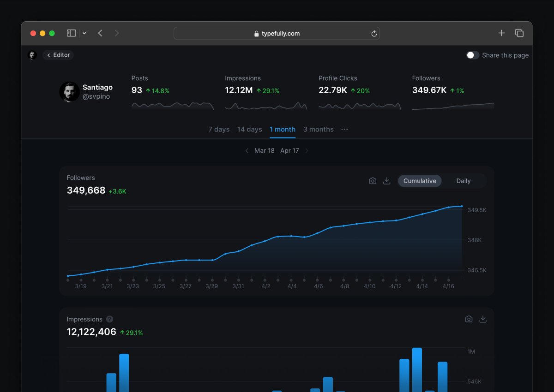
Task: Click the download icon on the Followers chart
Action: tap(387, 181)
